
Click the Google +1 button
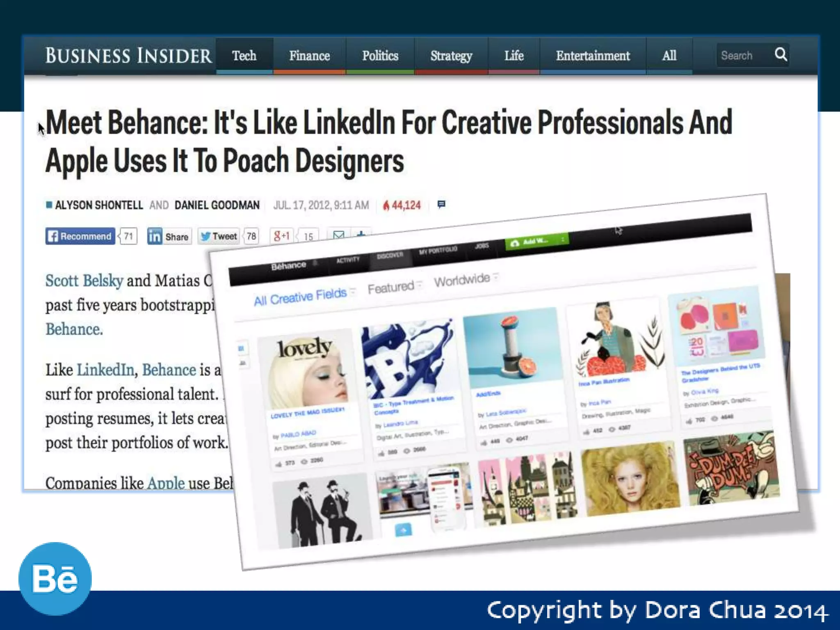point(282,236)
